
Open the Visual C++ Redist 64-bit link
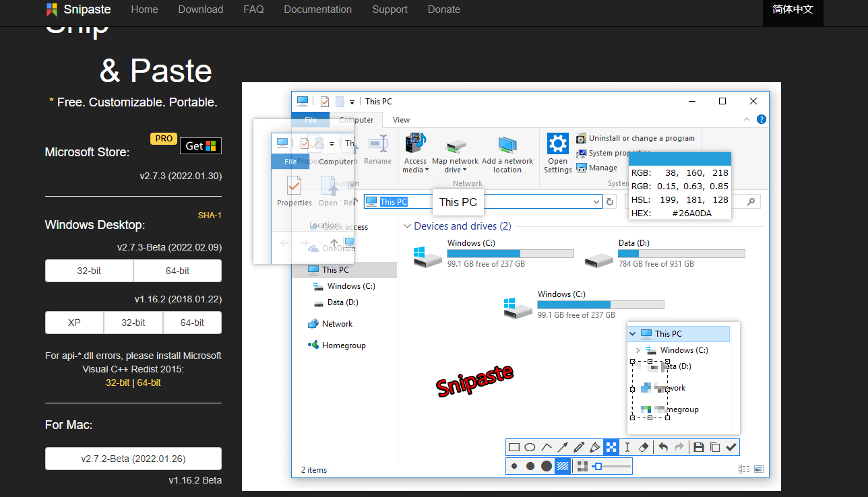(x=149, y=383)
